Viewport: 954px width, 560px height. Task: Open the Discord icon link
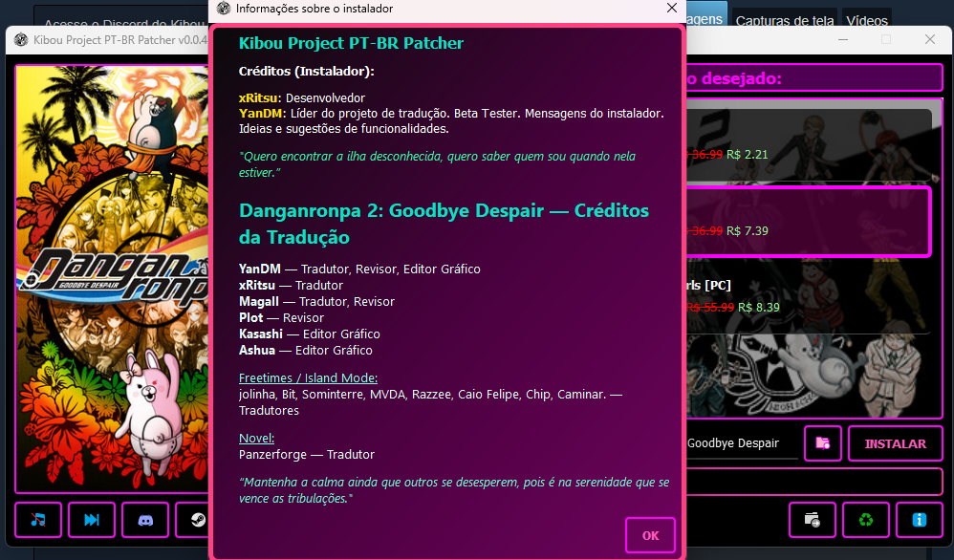tap(145, 520)
